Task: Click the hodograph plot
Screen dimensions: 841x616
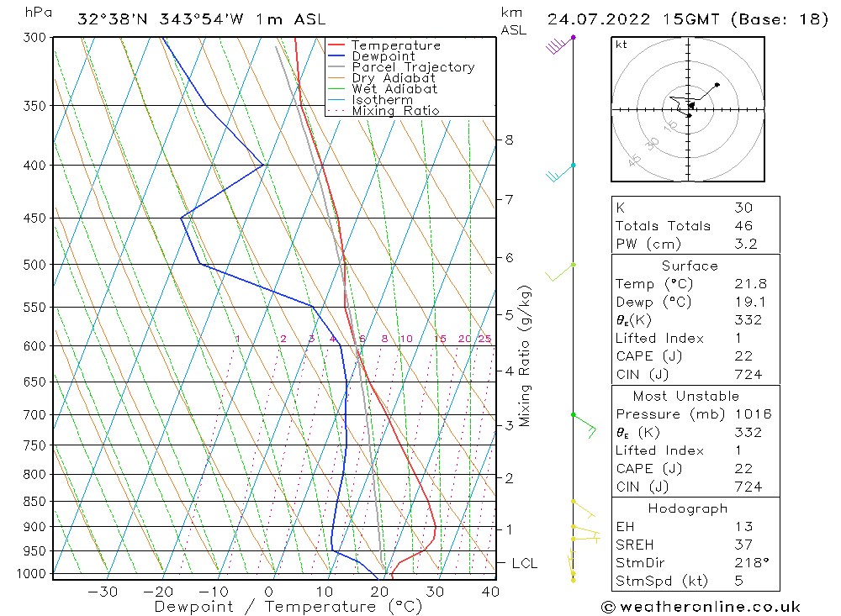Action: coord(688,109)
